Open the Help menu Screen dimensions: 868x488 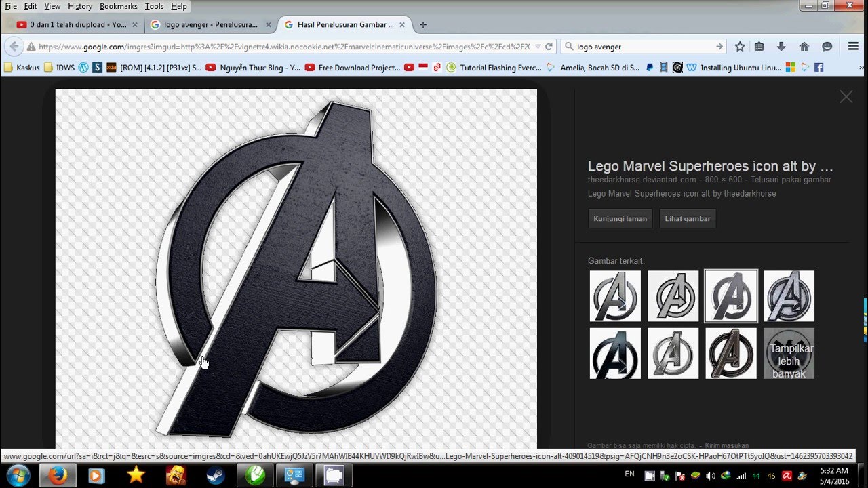[x=179, y=6]
